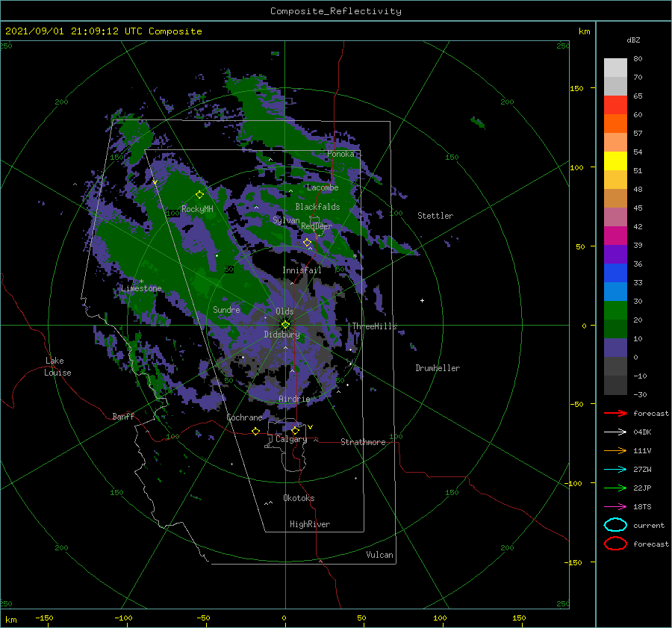Click the cyan current ellipse icon

[x=615, y=525]
